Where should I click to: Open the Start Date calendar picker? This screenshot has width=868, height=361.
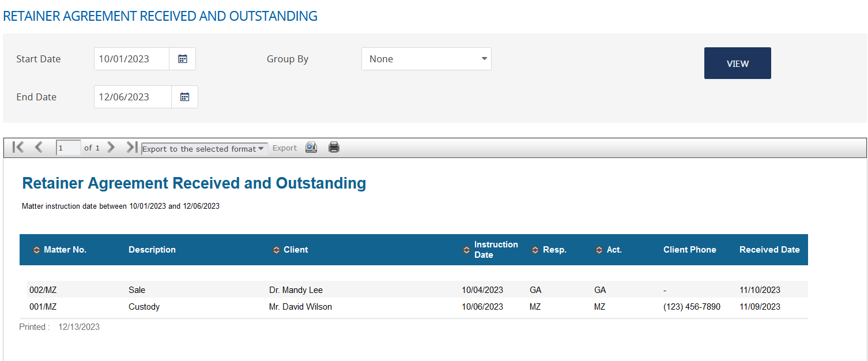182,58
